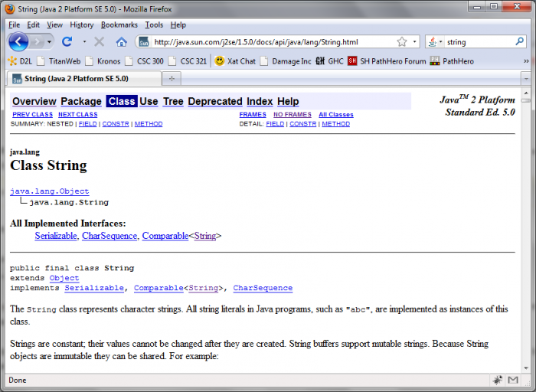Go back with the Back arrow button
Image resolution: width=536 pixels, height=392 pixels.
[18, 41]
